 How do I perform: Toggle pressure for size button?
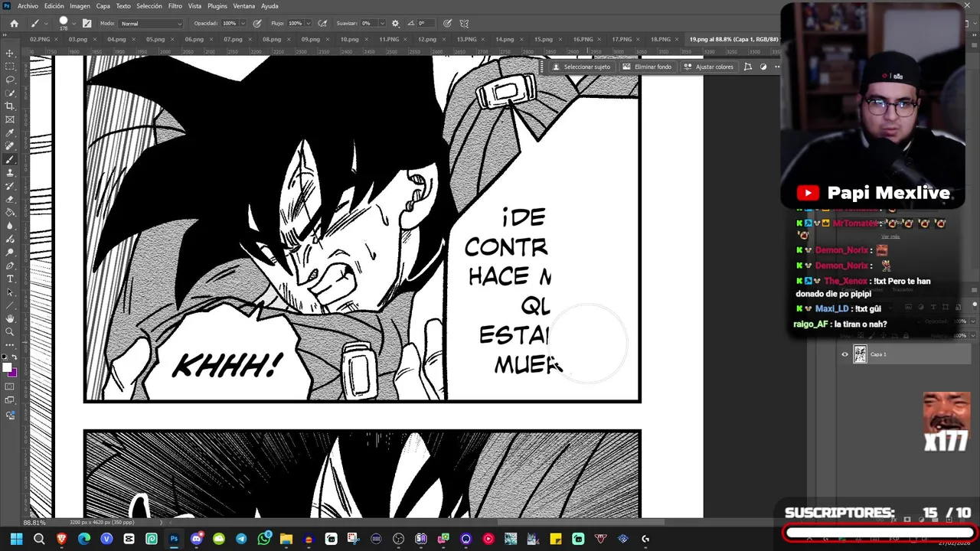[447, 23]
